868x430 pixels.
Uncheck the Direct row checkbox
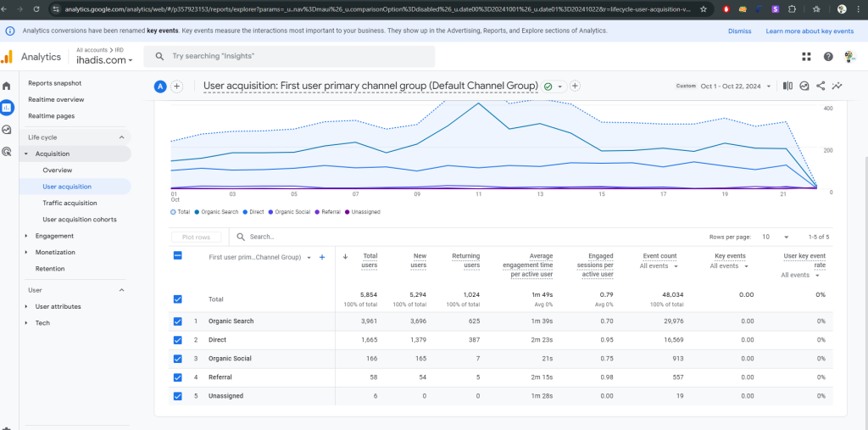pyautogui.click(x=177, y=340)
